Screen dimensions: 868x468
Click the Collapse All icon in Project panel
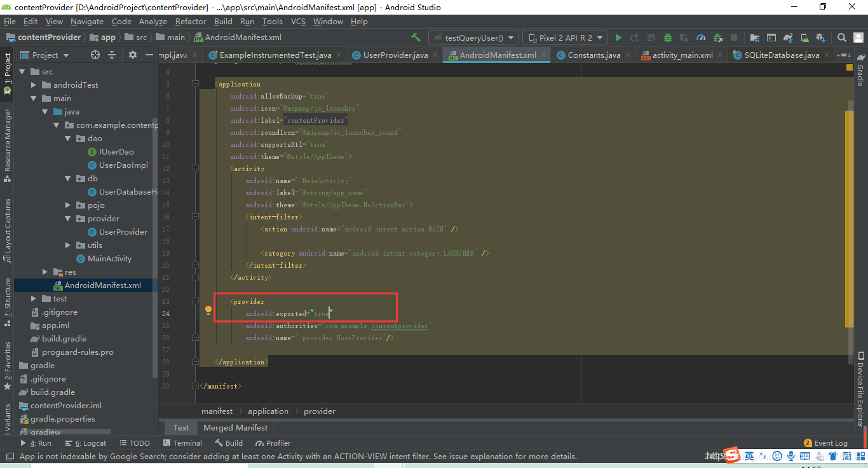[112, 55]
